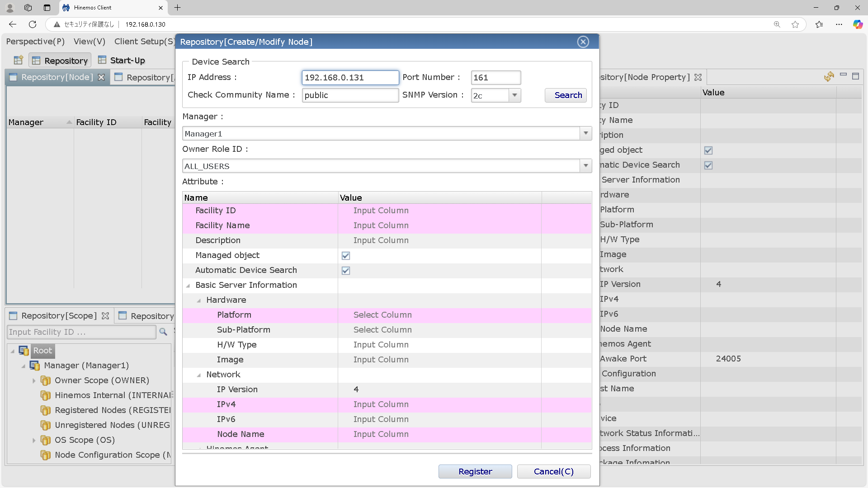Open the Perspective(P) menu
868x488 pixels.
(x=35, y=42)
